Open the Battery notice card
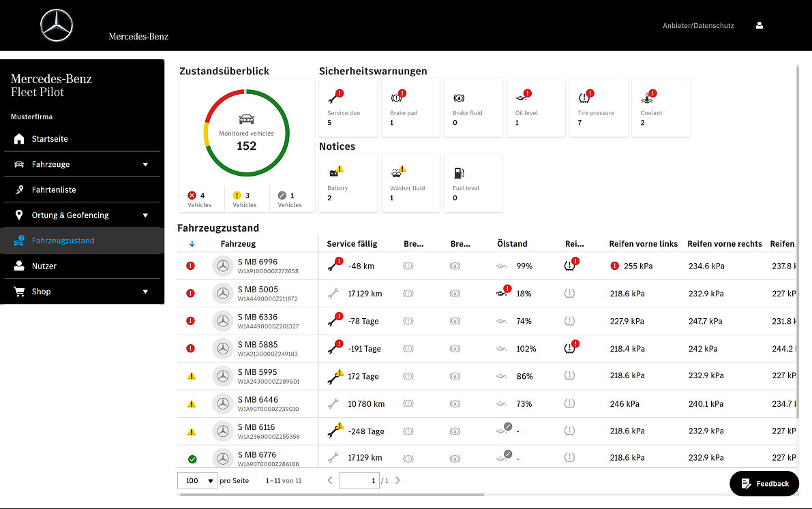This screenshot has height=509, width=812. pos(347,183)
